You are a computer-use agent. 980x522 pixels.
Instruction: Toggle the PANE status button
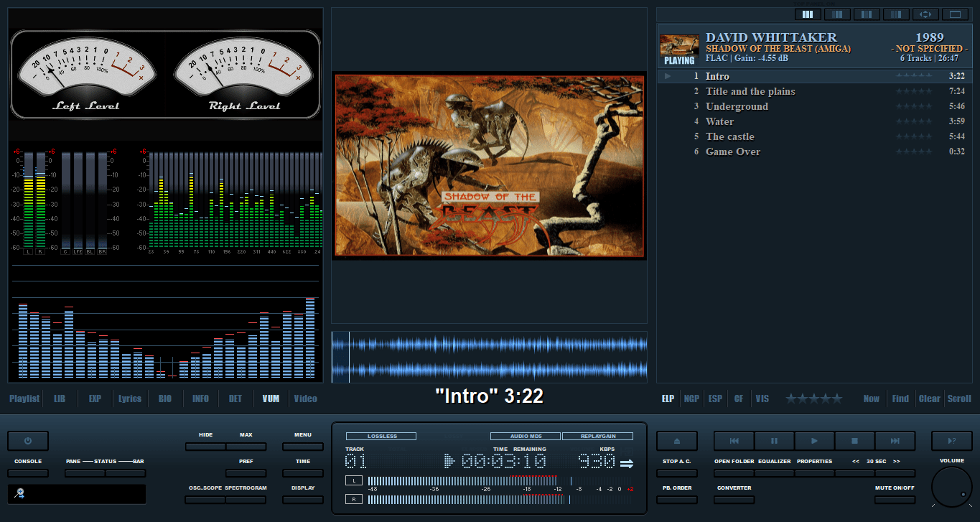(85, 473)
